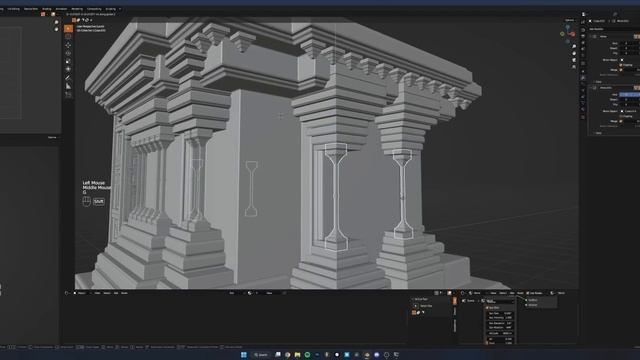Select the Add Cube tool
This screenshot has width=640, height=360.
(x=69, y=95)
